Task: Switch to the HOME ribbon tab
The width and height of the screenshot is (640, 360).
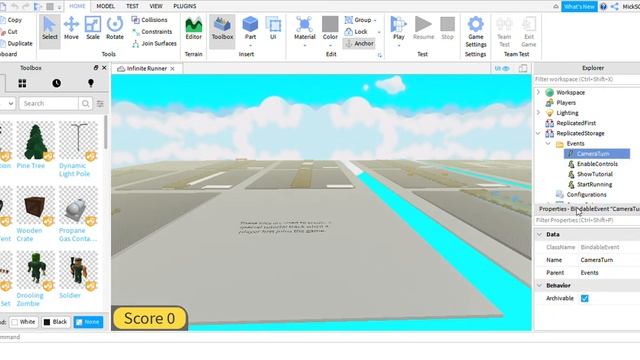Action: tap(77, 6)
